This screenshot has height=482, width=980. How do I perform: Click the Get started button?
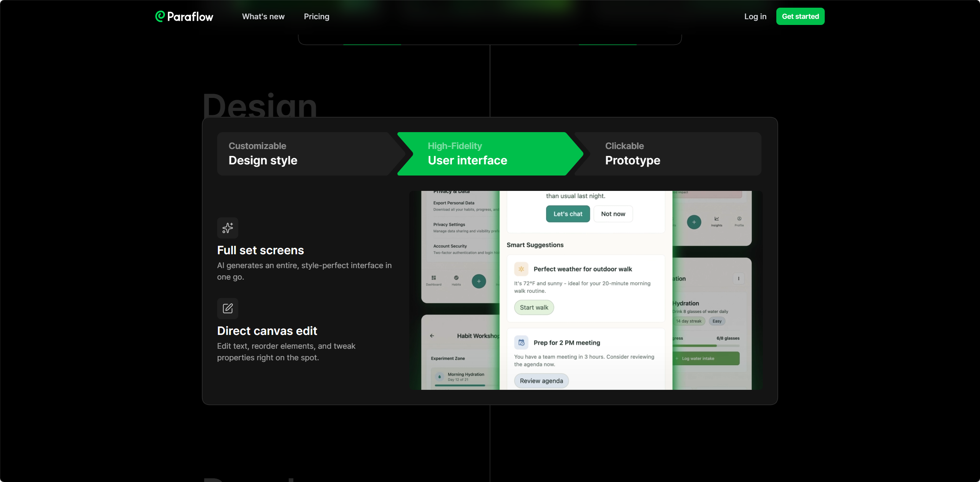pos(800,17)
